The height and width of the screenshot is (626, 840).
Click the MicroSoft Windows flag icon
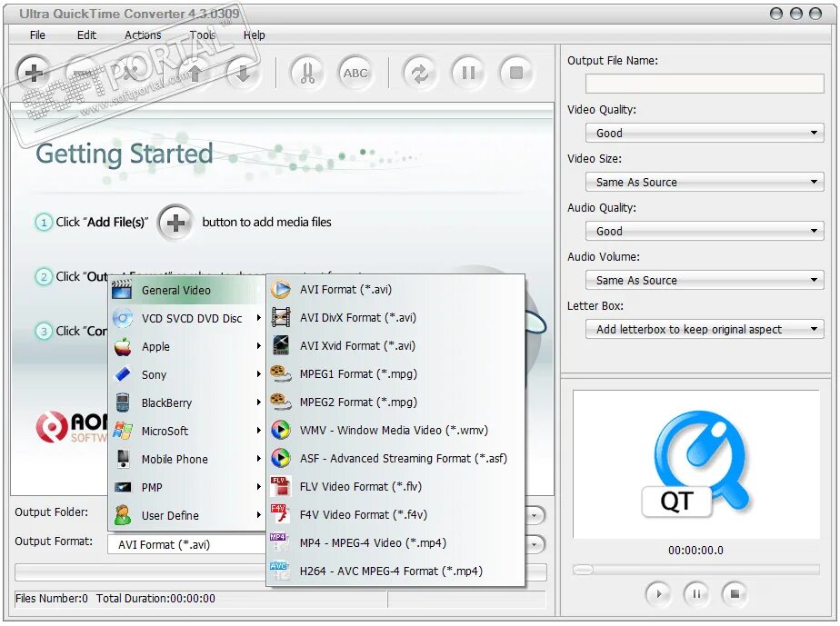pos(123,431)
